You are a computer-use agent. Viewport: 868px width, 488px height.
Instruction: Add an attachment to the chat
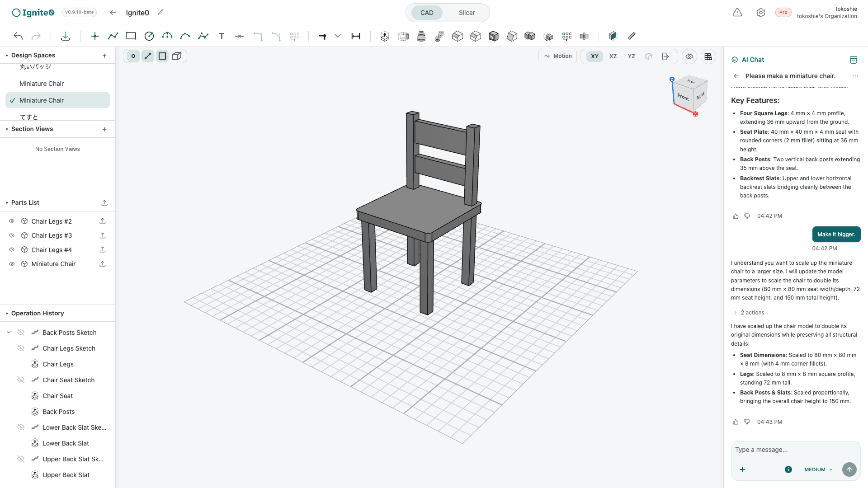[742, 469]
